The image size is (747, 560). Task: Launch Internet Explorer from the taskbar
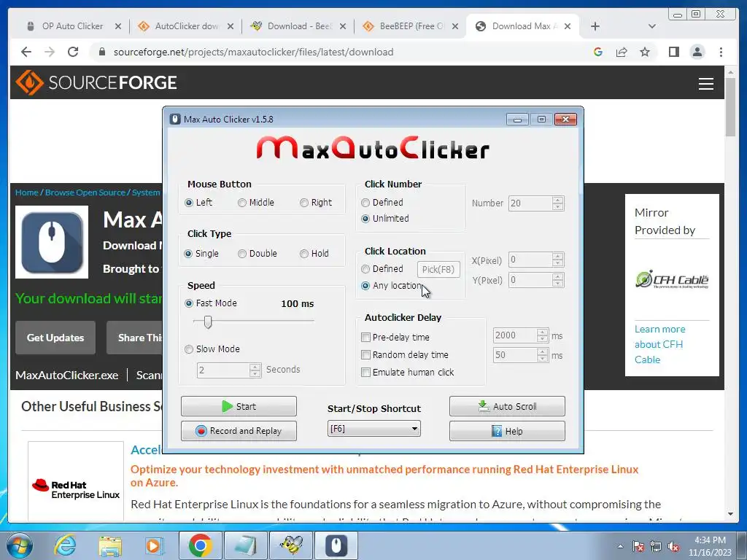[x=65, y=545]
